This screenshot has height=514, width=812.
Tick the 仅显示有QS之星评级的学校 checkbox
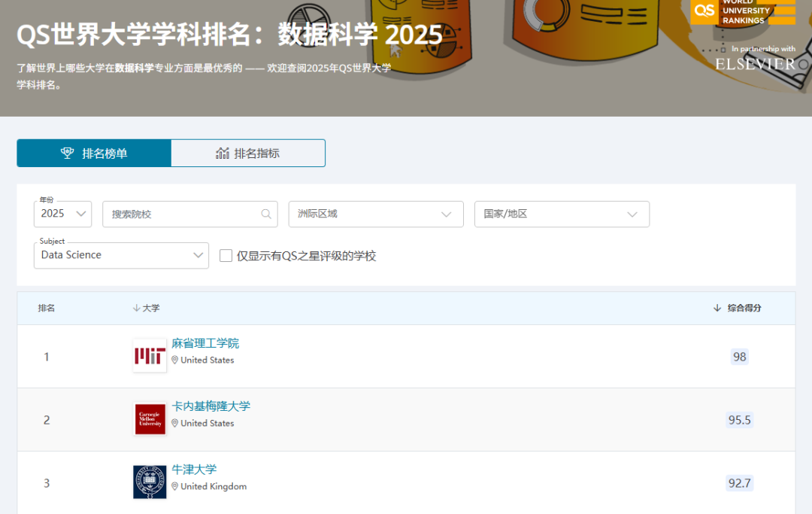pyautogui.click(x=226, y=255)
